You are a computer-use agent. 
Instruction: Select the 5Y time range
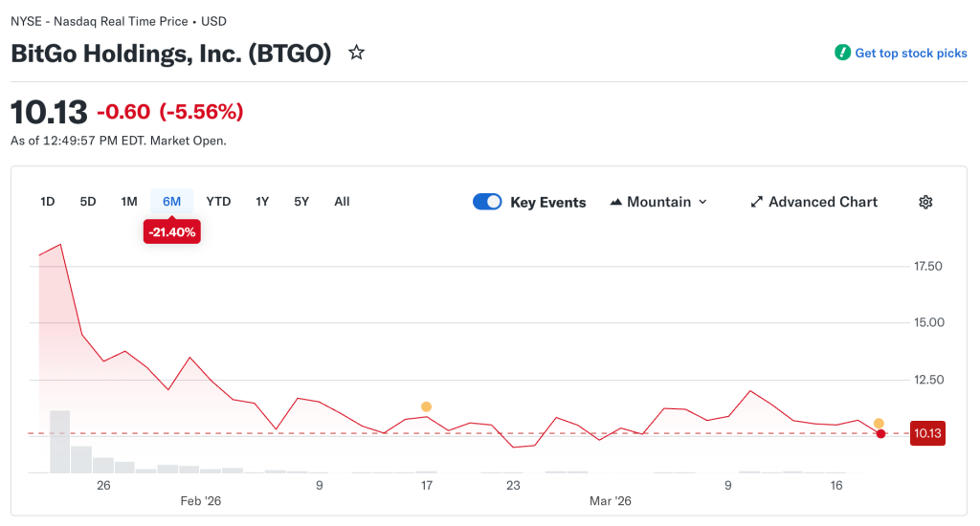point(301,202)
